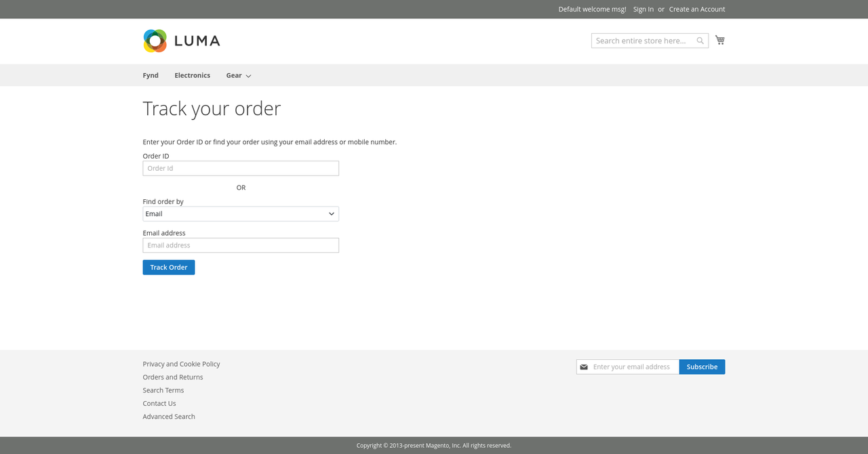The height and width of the screenshot is (454, 868).
Task: Open Create an Account
Action: (696, 9)
